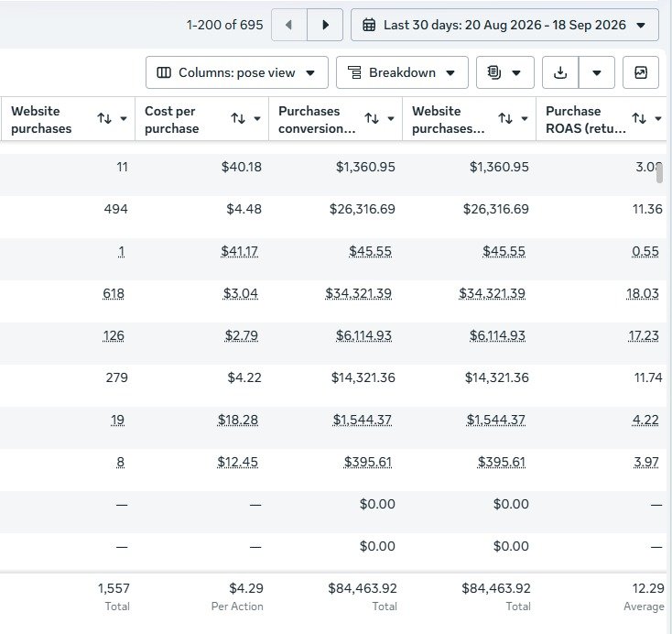Viewport: 672px width, 634px height.
Task: Open the date range picker calendar icon
Action: [369, 25]
